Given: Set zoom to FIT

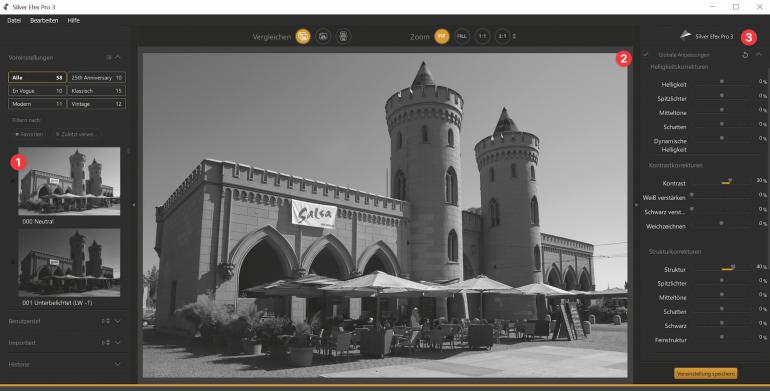Looking at the screenshot, I should (442, 36).
